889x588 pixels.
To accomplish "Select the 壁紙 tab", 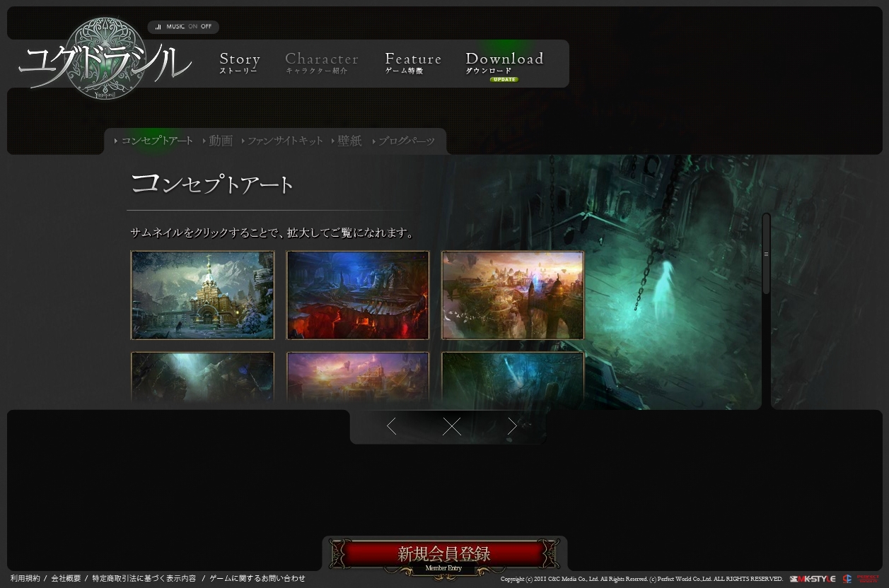I will coord(347,141).
